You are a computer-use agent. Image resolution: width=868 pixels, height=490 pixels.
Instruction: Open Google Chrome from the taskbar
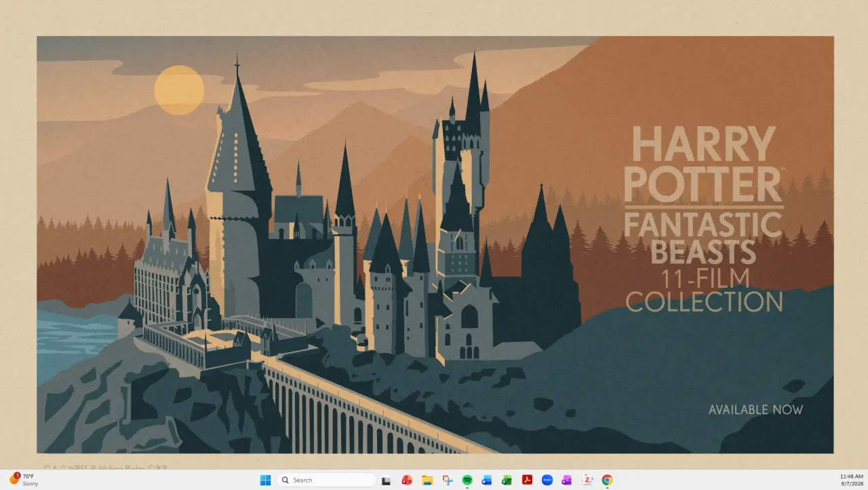pyautogui.click(x=607, y=480)
